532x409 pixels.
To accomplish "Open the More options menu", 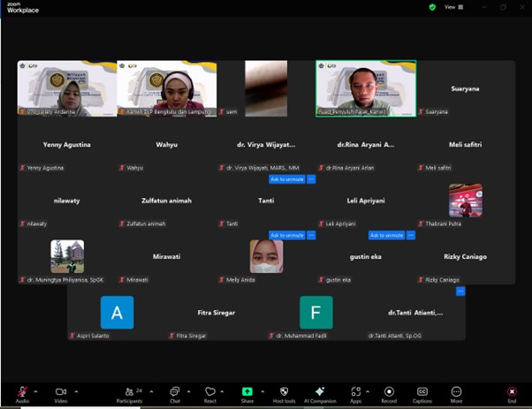I will pos(456,391).
